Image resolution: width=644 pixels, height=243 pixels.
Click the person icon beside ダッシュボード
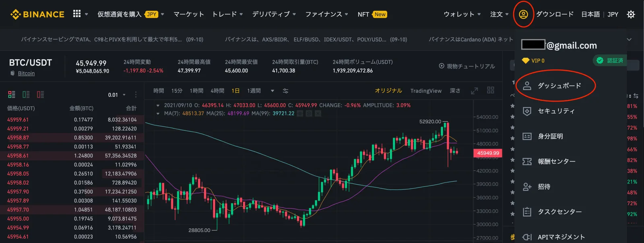click(527, 86)
